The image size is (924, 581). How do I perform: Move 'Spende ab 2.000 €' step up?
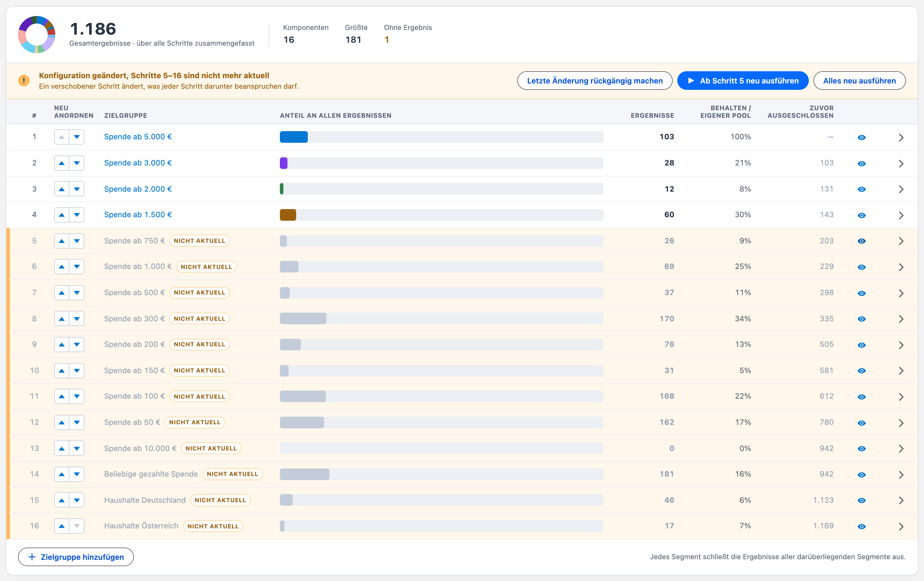click(61, 189)
